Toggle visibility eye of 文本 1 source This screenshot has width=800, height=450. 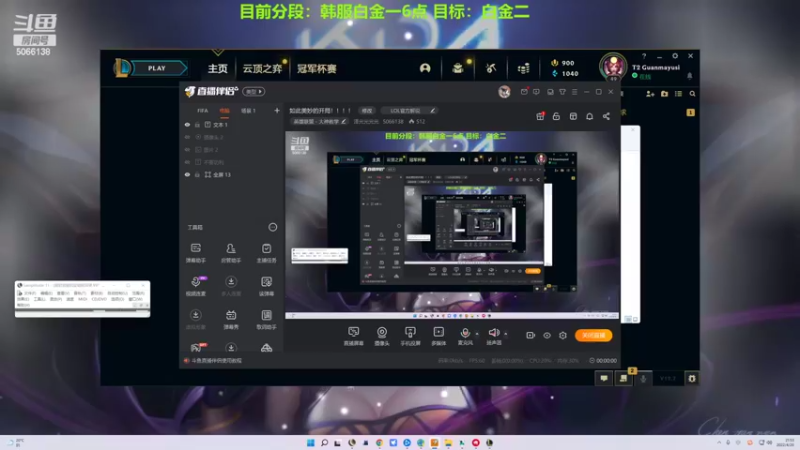(x=187, y=124)
